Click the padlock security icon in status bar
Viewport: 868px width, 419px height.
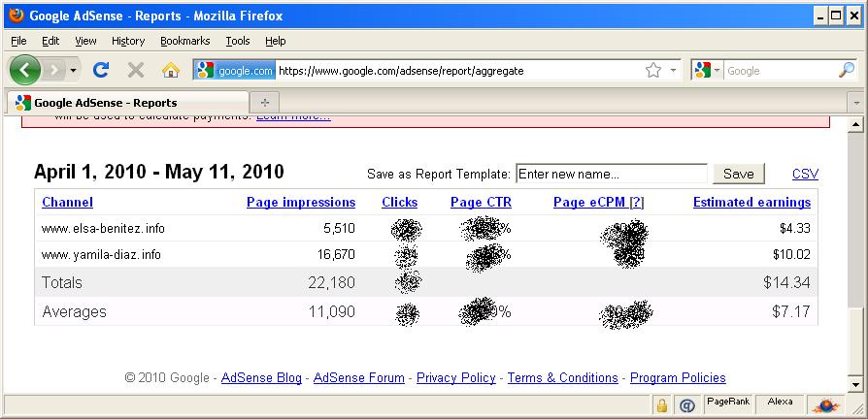click(661, 406)
